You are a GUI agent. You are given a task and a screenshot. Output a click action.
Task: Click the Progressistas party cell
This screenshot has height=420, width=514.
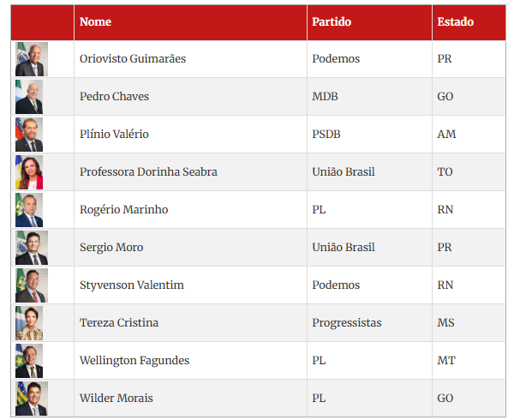347,323
